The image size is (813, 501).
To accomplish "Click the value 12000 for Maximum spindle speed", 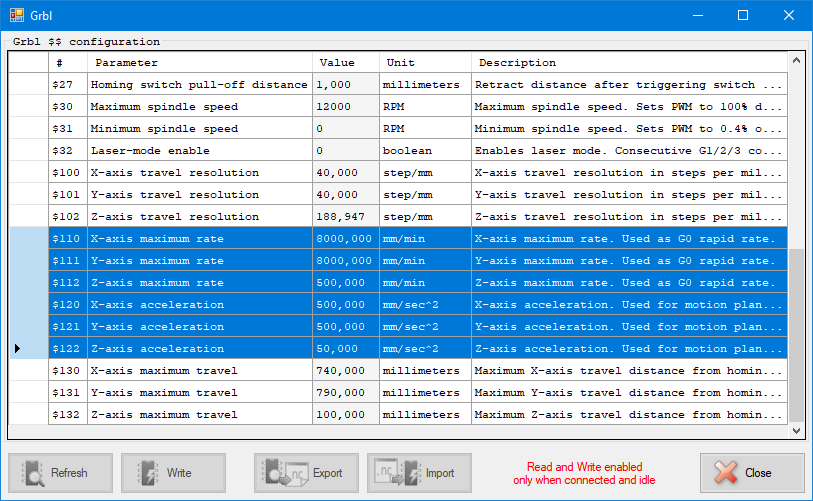I will (x=346, y=106).
